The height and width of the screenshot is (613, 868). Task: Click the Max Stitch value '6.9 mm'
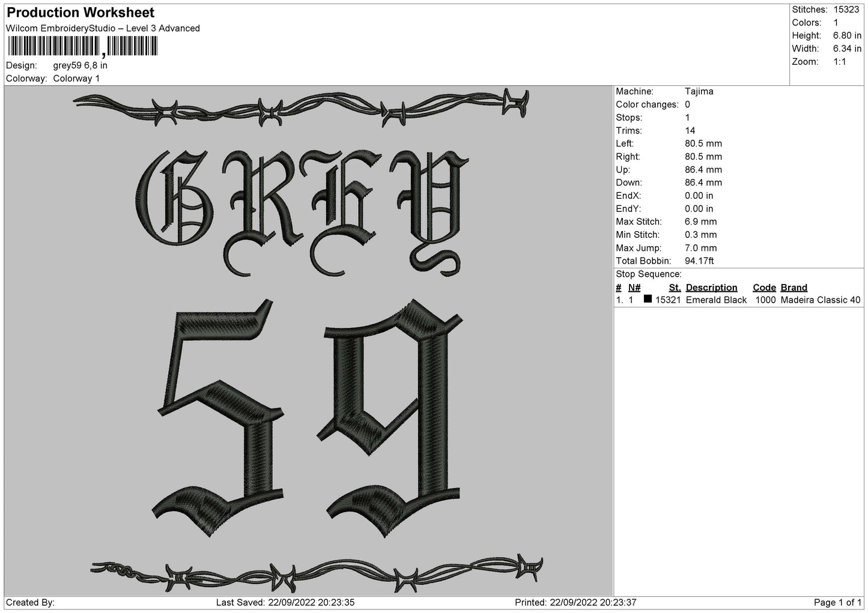[x=701, y=222]
